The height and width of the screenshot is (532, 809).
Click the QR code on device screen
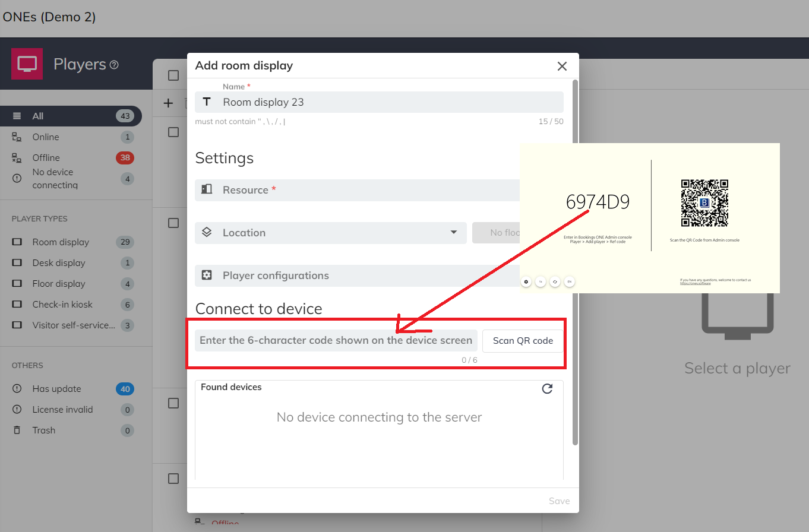tap(704, 203)
